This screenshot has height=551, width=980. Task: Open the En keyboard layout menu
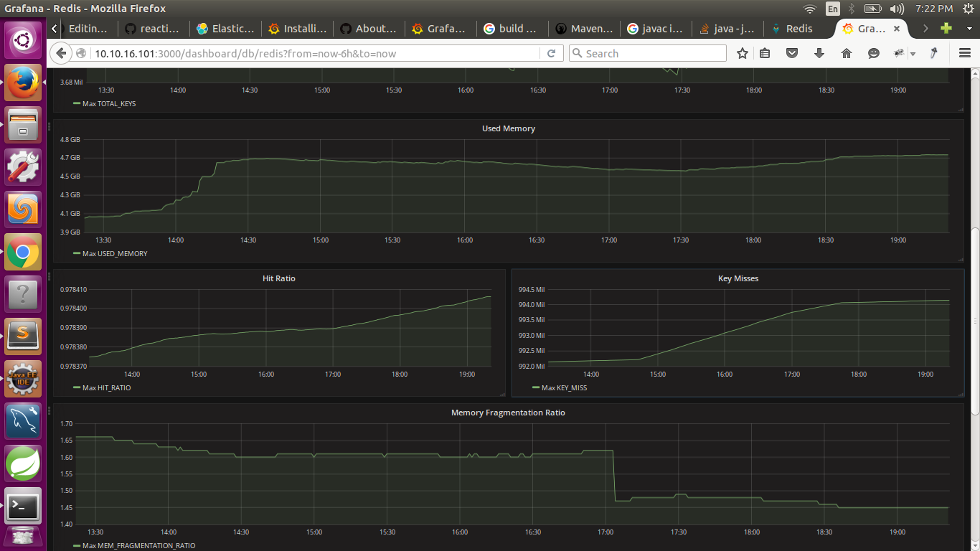pyautogui.click(x=832, y=9)
